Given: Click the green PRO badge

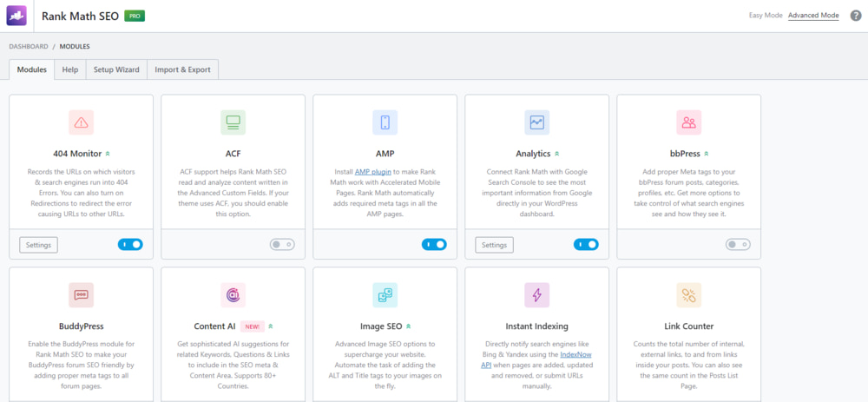Looking at the screenshot, I should point(135,16).
